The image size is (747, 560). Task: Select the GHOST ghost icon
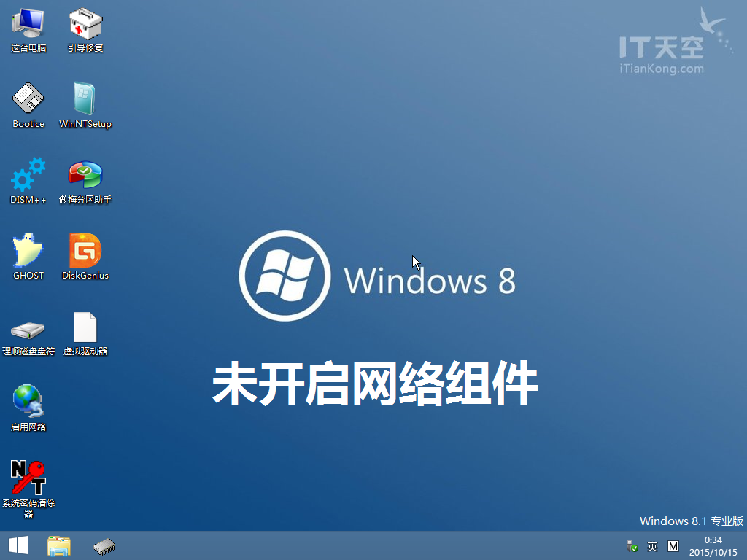[28, 251]
